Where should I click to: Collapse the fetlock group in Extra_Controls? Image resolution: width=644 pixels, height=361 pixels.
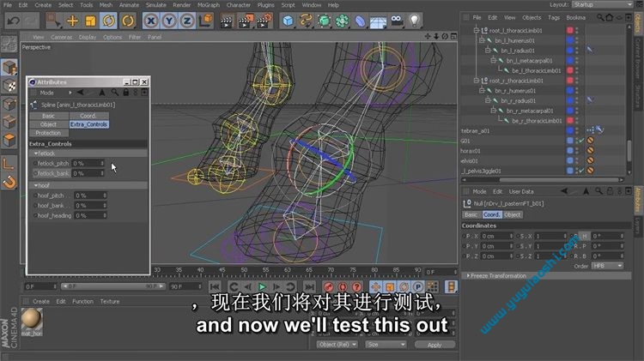click(x=37, y=153)
